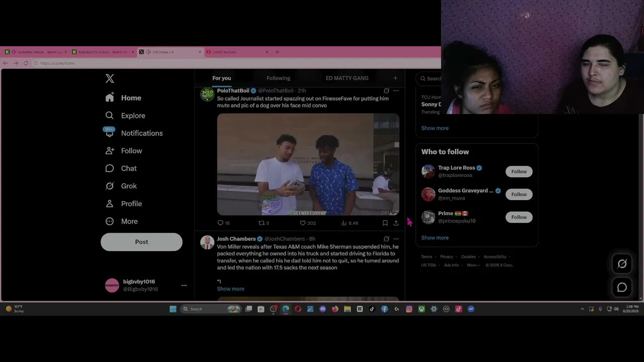The height and width of the screenshot is (362, 644).
Task: Follow Prime @princepoku10
Action: [x=519, y=217]
